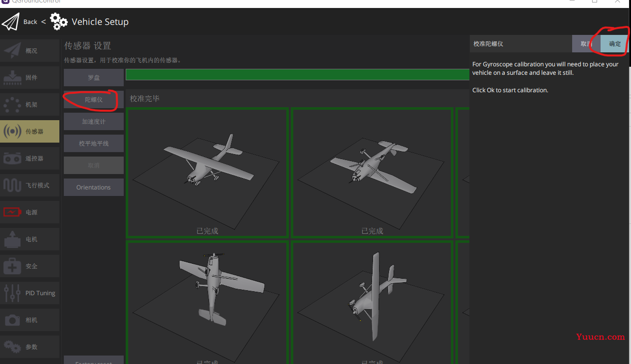This screenshot has height=364, width=631.
Task: Open the 机架 airframe tab
Action: tap(30, 105)
